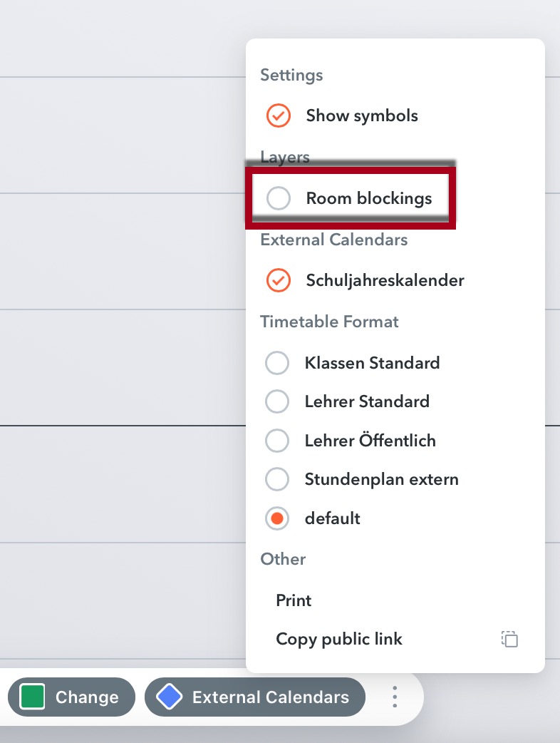Click the three-dot more options icon
Viewport: 560px width, 743px height.
(x=395, y=697)
